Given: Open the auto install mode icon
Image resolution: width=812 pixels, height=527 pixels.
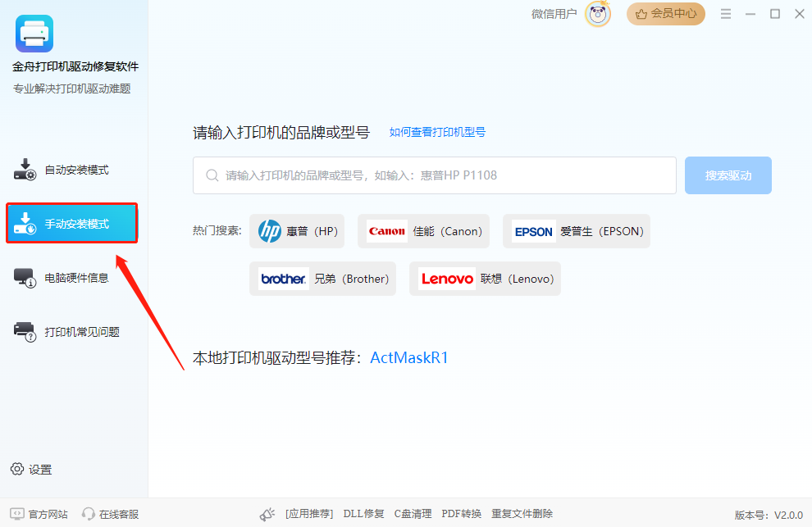Looking at the screenshot, I should pos(25,170).
